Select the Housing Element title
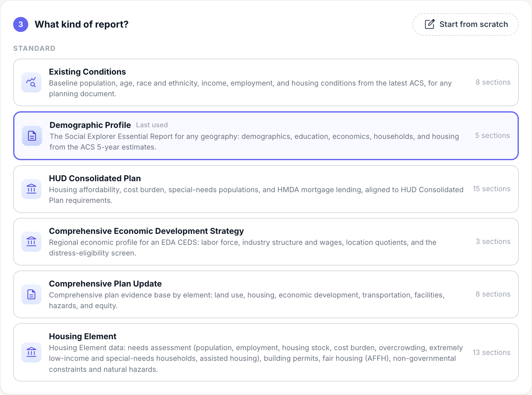This screenshot has height=395, width=532. 82,336
